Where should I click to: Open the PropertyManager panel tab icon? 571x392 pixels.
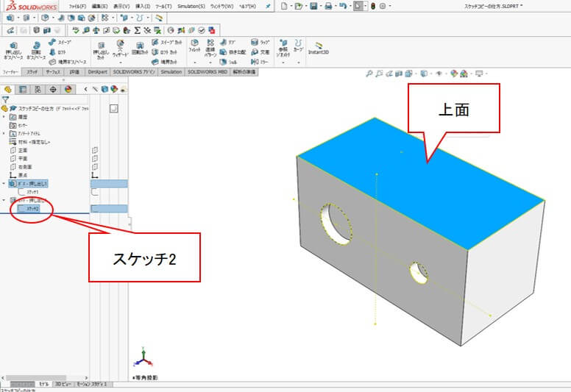coord(23,89)
